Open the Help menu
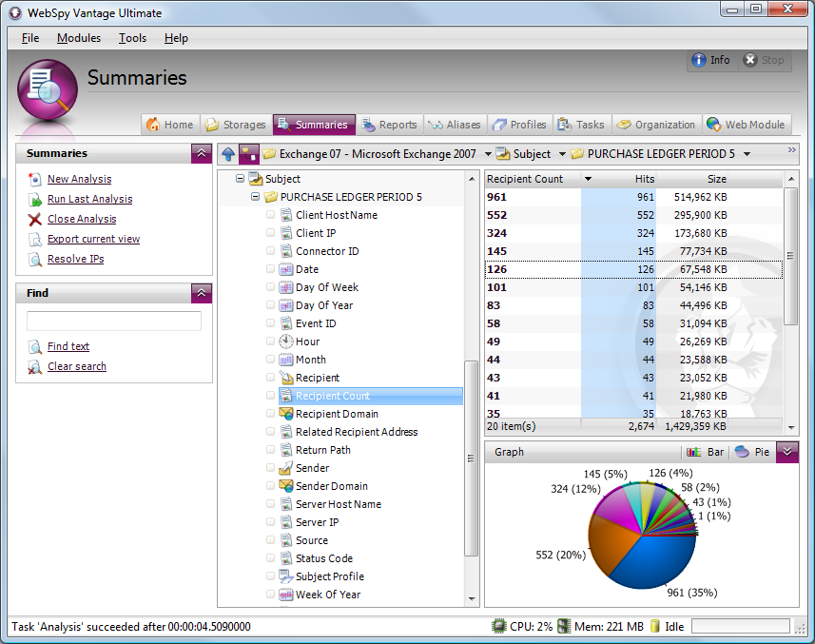The image size is (815, 644). coord(176,38)
